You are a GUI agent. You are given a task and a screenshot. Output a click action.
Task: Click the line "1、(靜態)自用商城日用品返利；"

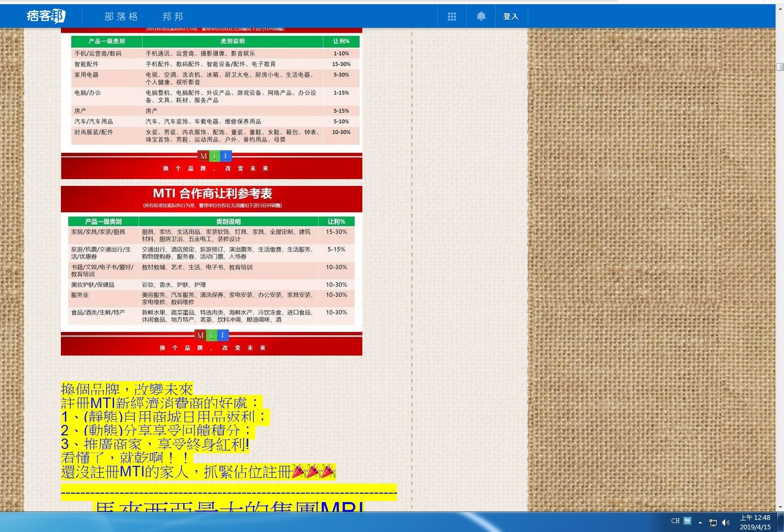(165, 416)
